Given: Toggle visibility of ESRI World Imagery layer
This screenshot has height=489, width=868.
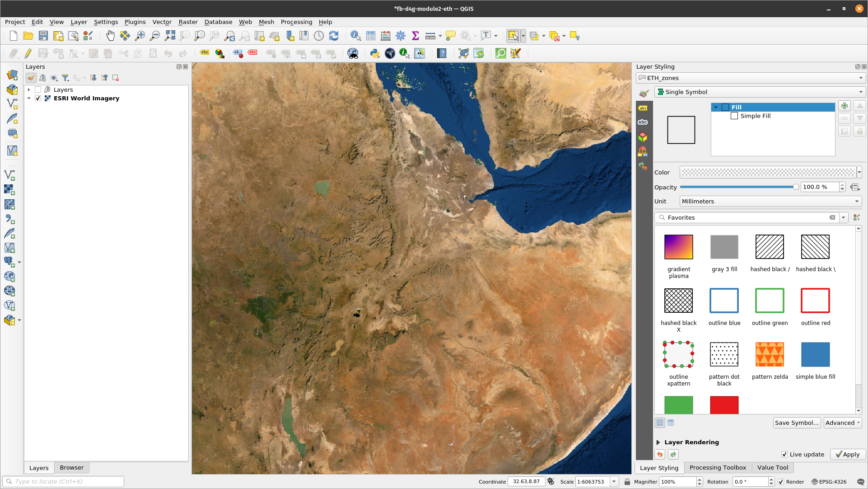Looking at the screenshot, I should click(38, 98).
